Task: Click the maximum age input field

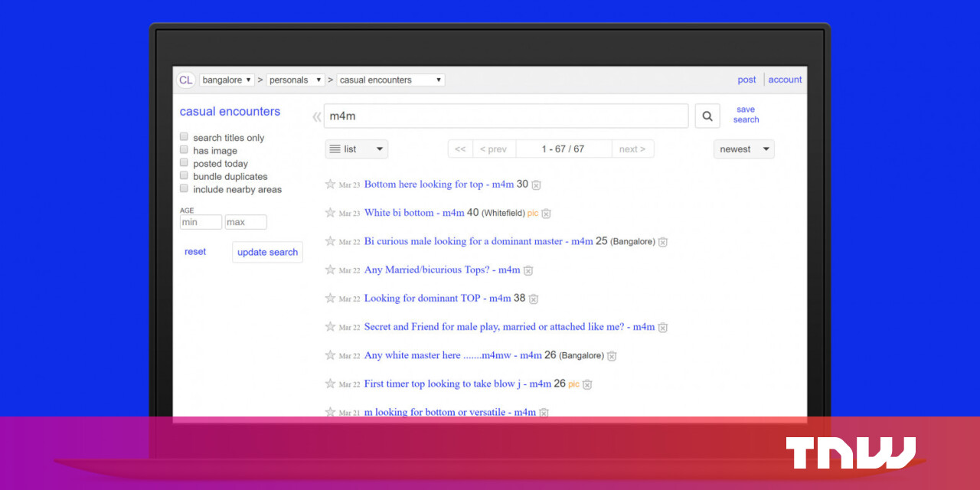Action: (x=246, y=222)
